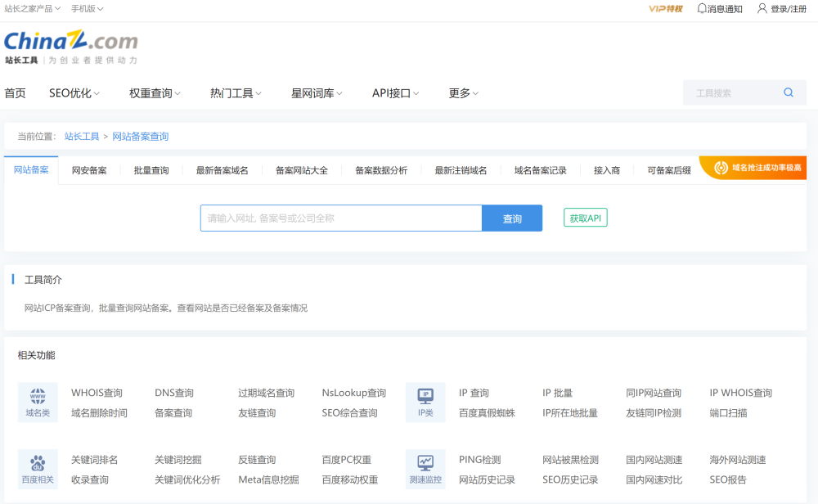
Task: Click the 百度相关 paw icon
Action: coord(38,463)
